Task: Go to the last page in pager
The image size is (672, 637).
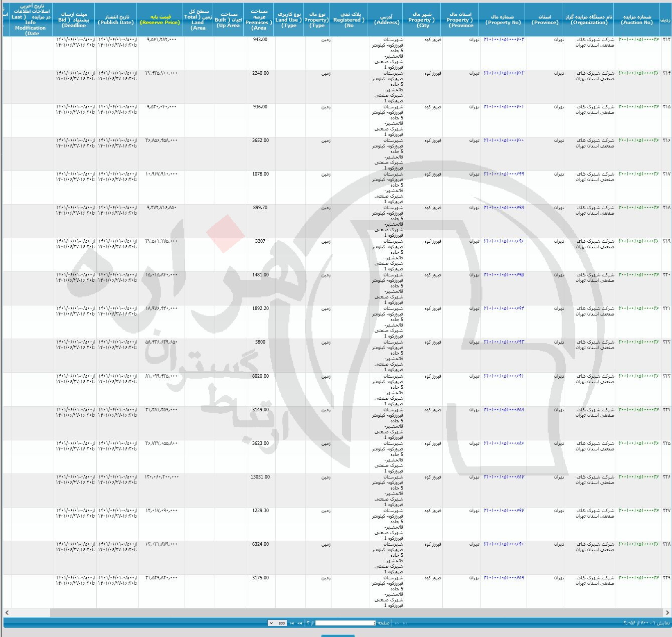Action: (x=291, y=623)
